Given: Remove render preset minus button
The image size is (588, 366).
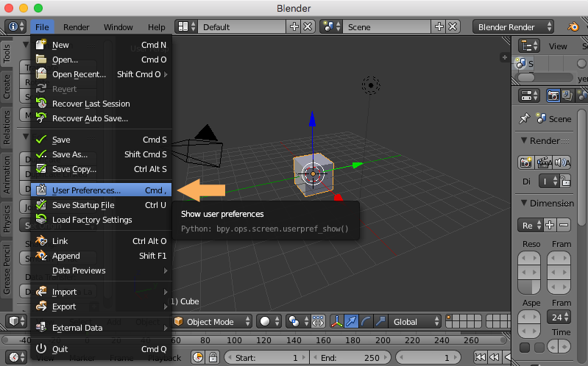Looking at the screenshot, I should [564, 225].
